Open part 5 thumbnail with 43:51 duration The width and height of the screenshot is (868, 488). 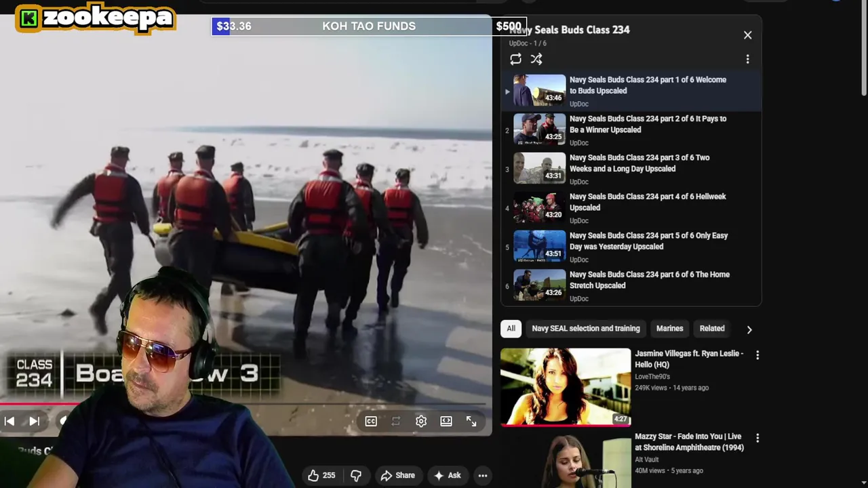539,246
